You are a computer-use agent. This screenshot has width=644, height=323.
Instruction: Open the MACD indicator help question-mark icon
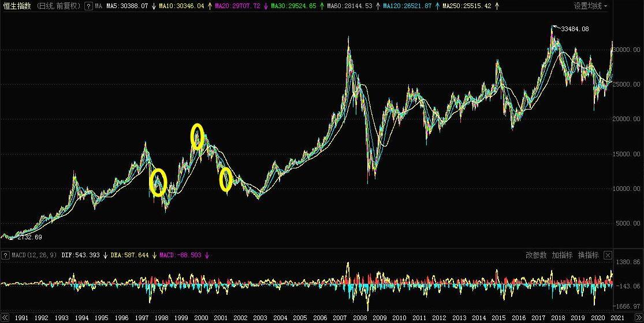click(x=5, y=255)
